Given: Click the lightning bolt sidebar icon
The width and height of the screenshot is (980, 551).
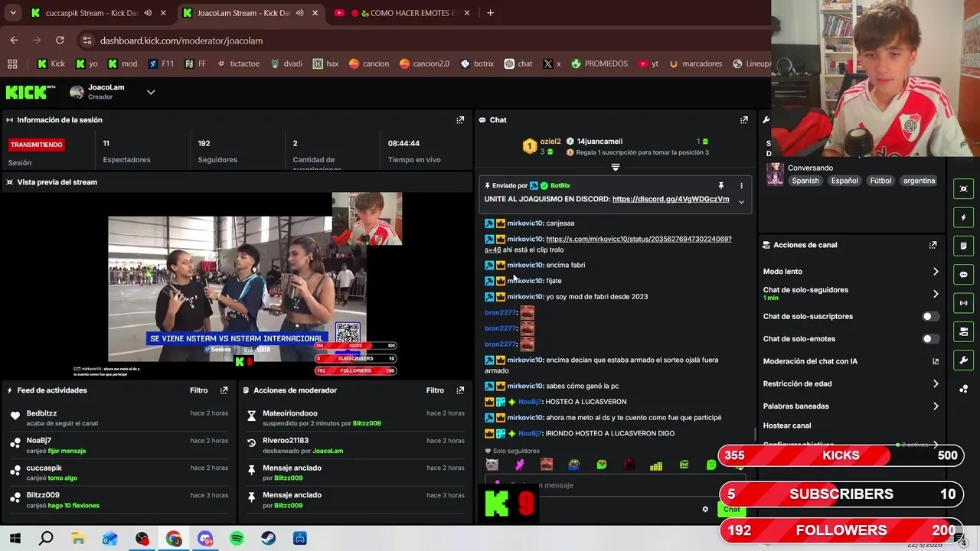Looking at the screenshot, I should 963,217.
